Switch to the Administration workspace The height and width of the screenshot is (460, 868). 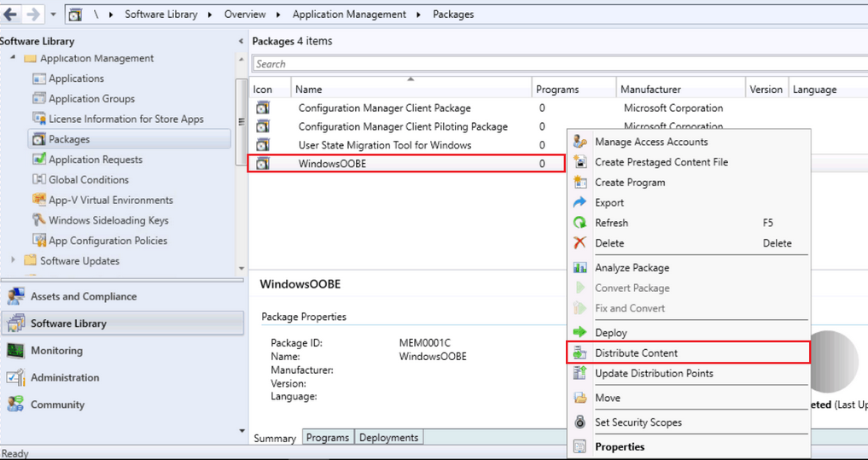(x=122, y=377)
